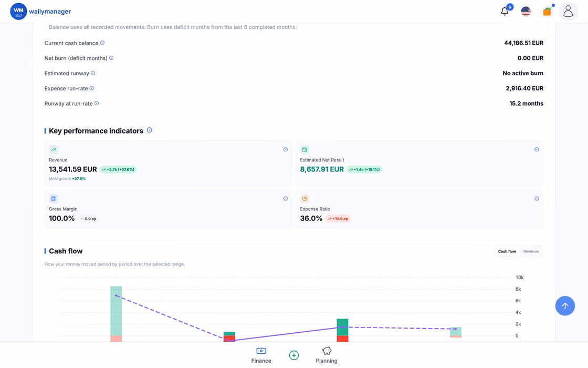The height and width of the screenshot is (368, 588).
Task: Click the 100.0% gross margin value
Action: (x=62, y=219)
